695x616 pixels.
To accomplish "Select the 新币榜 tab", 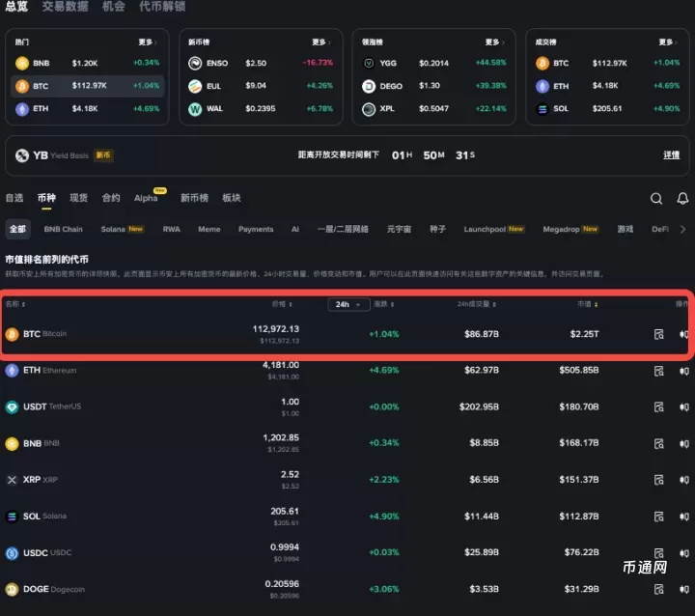I will (194, 198).
